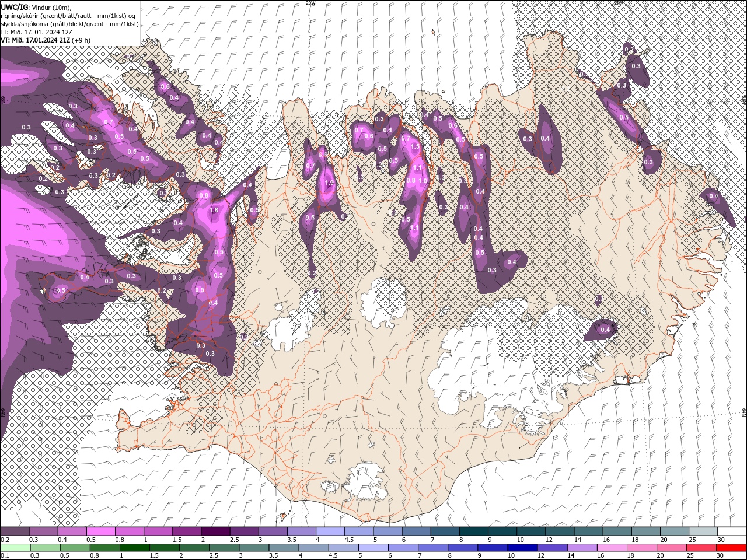Viewport: 747px width, 560px height.
Task: Pick snow scale swatch above label 2
Action: (215, 531)
